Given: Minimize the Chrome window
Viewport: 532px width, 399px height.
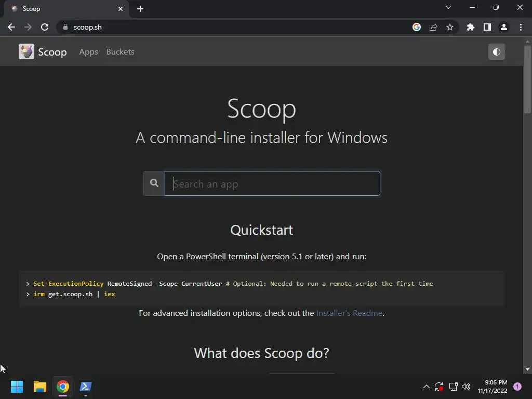Looking at the screenshot, I should point(472,7).
